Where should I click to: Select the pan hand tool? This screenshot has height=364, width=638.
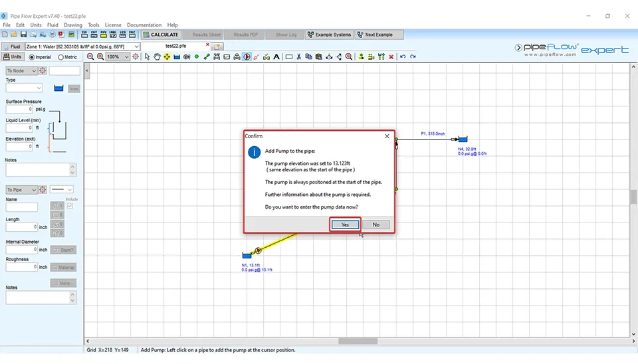click(157, 57)
